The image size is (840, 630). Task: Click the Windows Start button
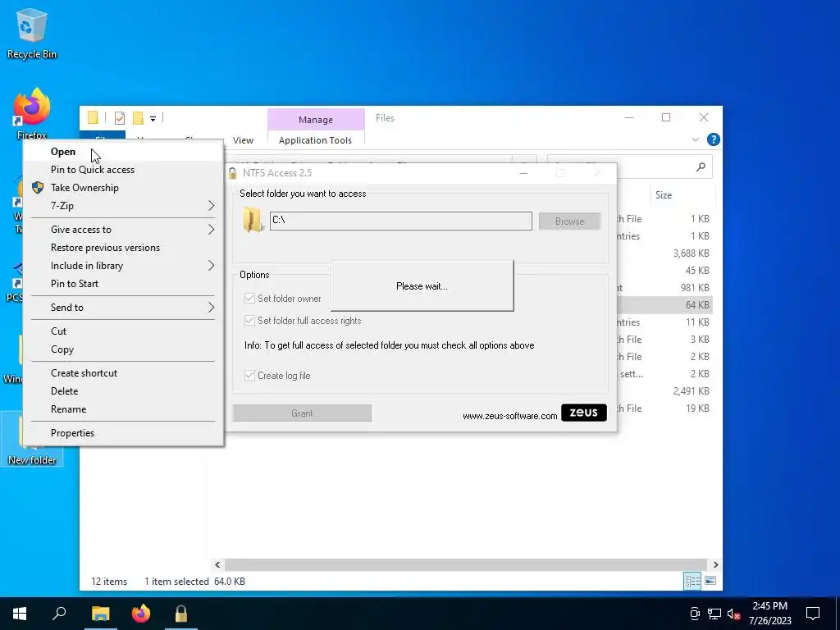coord(20,614)
